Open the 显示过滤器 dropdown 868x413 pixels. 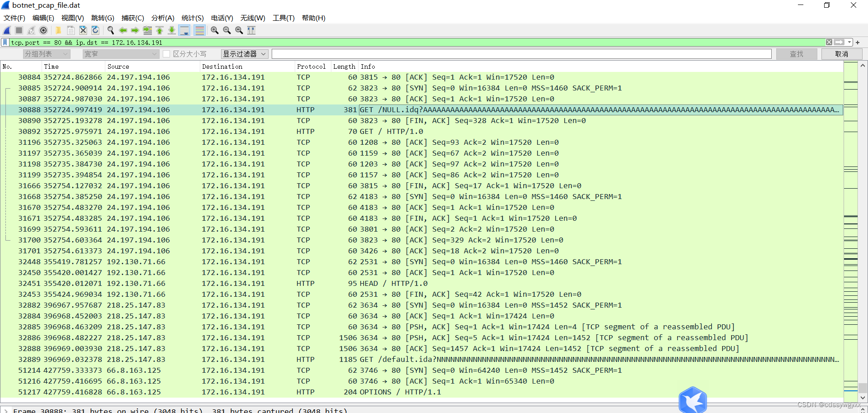point(245,54)
